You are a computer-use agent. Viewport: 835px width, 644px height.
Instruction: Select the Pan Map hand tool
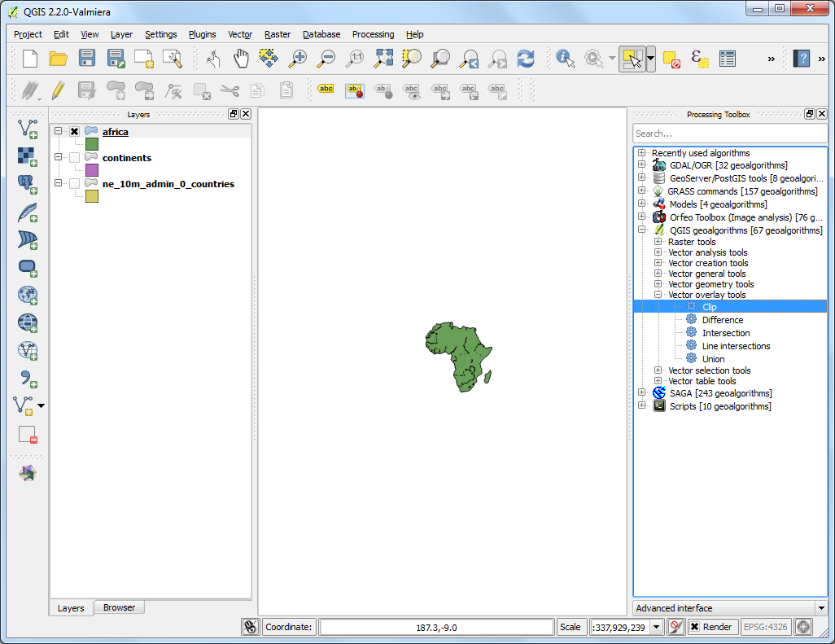(x=241, y=58)
